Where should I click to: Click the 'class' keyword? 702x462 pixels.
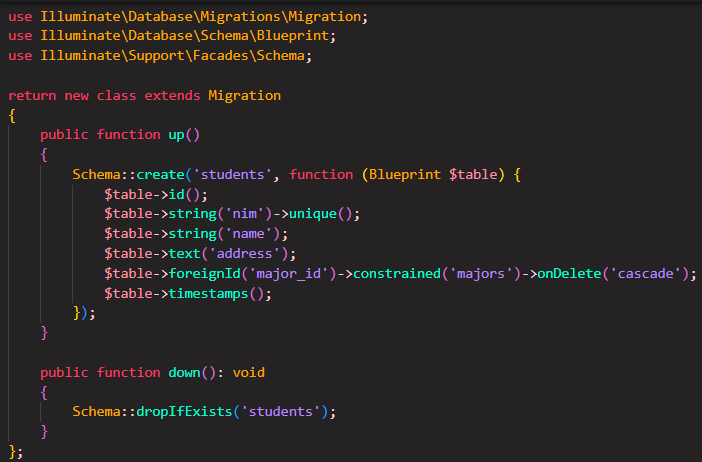116,96
